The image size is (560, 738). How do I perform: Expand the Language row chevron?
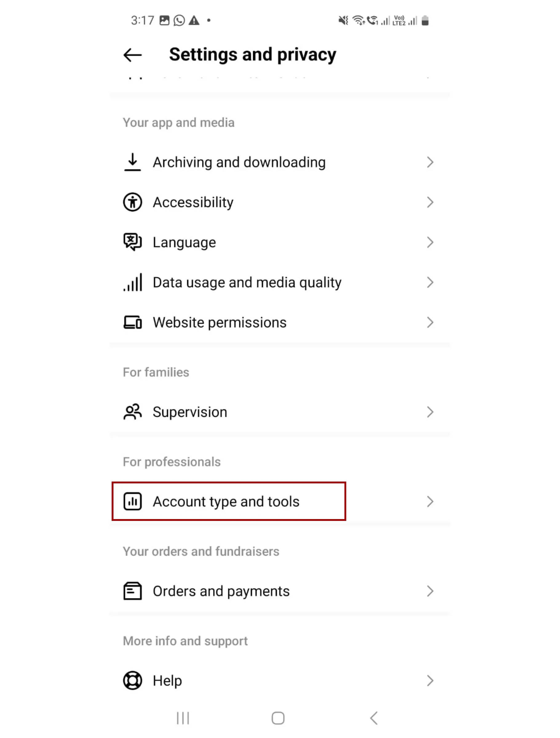pos(430,243)
